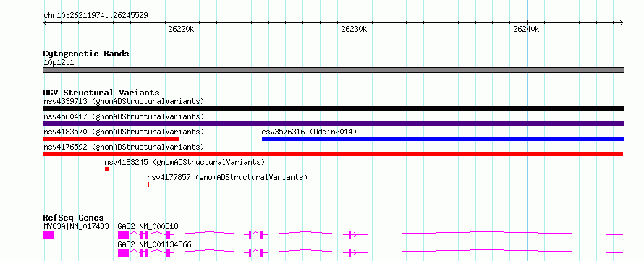This screenshot has height=261, width=644.
Task: Click the chr10:26211974..26245529 coordinate label
Action: pyautogui.click(x=96, y=15)
